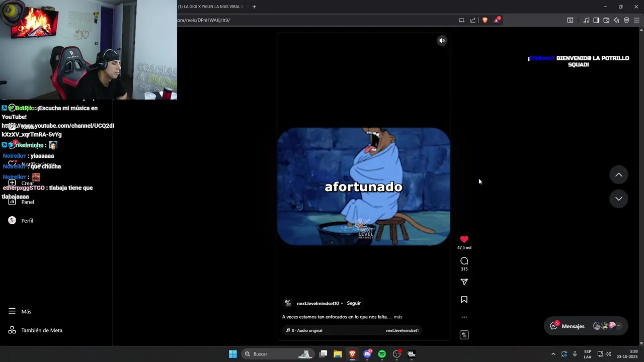Open Brave Rewards triangle icon

point(497,20)
